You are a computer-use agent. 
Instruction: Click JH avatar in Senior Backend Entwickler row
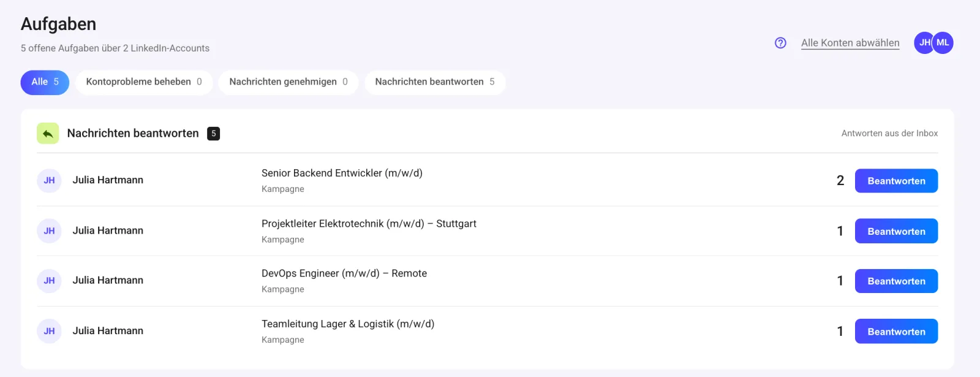click(x=49, y=180)
